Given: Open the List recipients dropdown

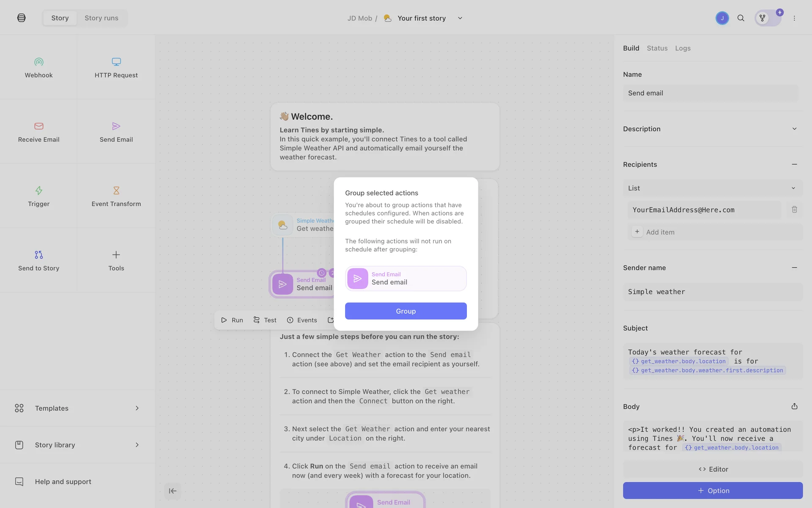Looking at the screenshot, I should [712, 188].
